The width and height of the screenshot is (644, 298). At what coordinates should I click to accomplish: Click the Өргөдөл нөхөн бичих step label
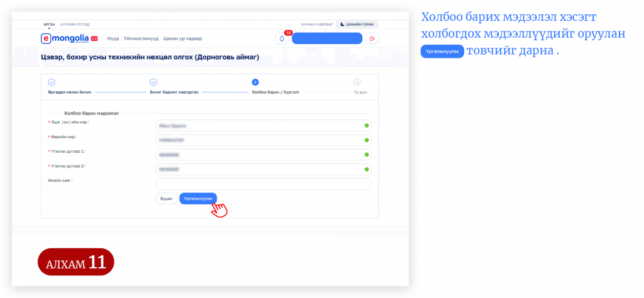pos(69,92)
